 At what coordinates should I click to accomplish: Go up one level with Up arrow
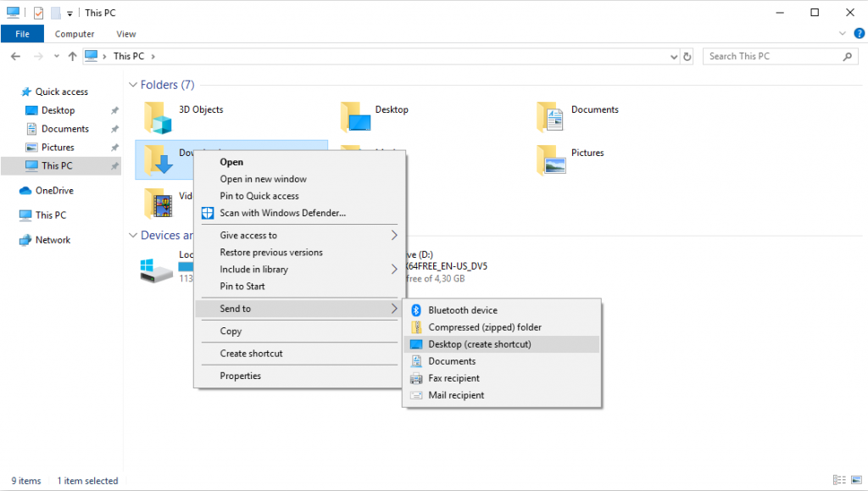coord(73,57)
